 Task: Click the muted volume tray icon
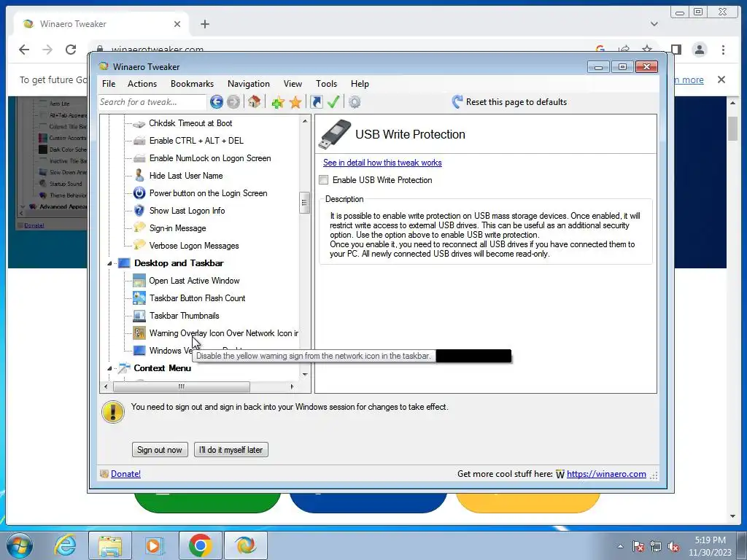673,547
